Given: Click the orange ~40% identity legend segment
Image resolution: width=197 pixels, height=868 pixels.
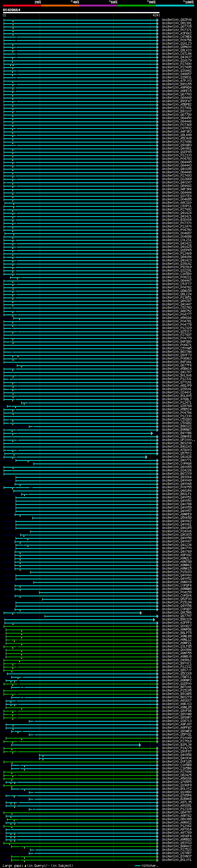Looking at the screenshot, I should click(x=60, y=6).
